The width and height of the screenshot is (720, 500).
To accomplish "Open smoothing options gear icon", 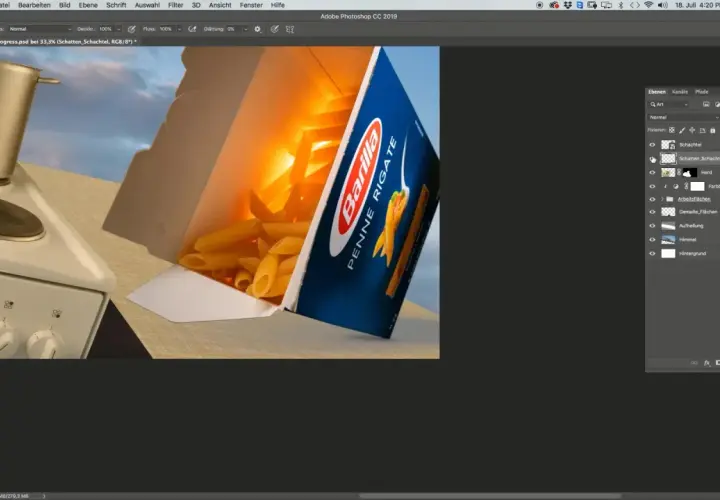I will pos(258,29).
